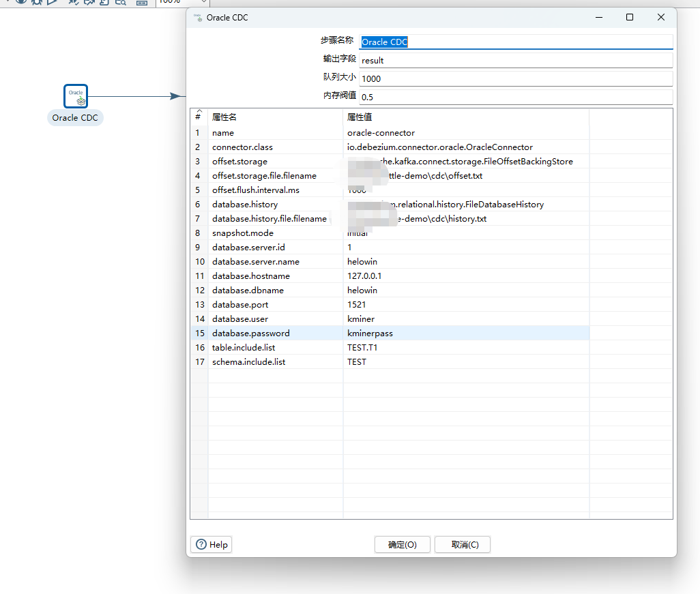Select the offset.storage property cell
Screen dimensions: 700x594
[x=276, y=161]
